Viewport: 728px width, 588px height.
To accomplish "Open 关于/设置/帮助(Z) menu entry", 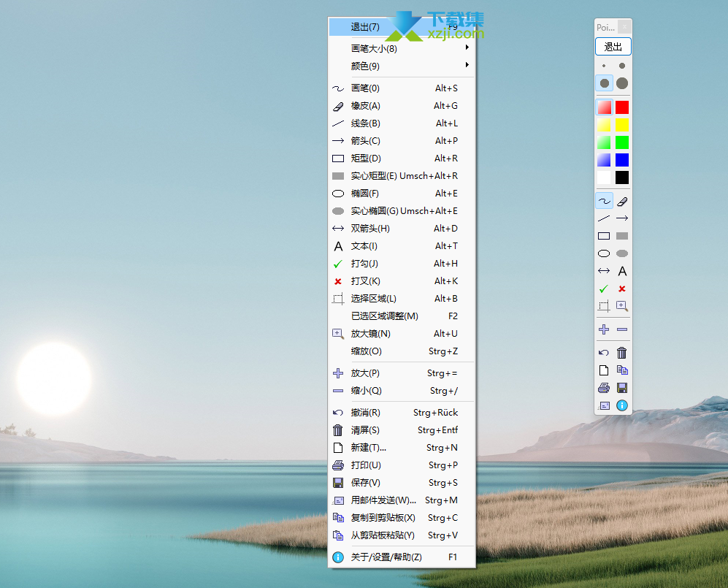I will tap(402, 557).
